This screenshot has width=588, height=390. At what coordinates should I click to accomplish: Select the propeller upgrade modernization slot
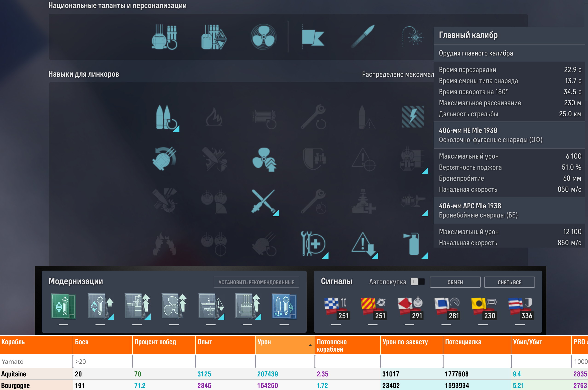pyautogui.click(x=173, y=306)
